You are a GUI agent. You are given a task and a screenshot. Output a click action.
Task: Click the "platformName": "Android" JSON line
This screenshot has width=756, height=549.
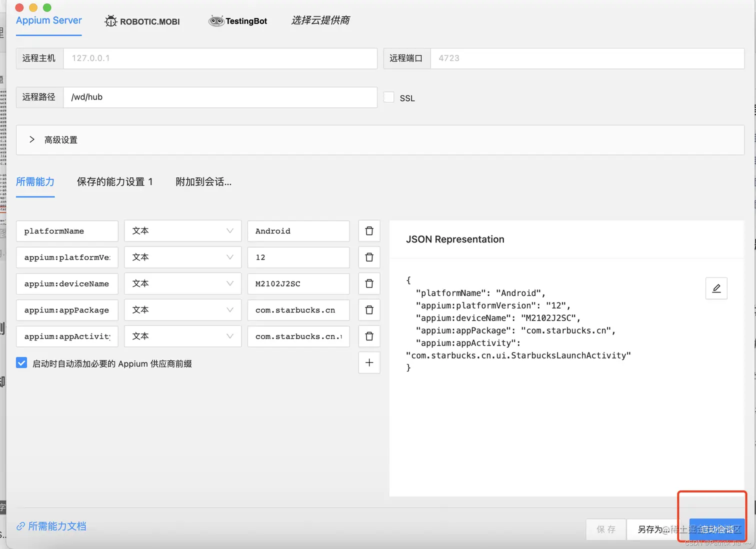coord(480,293)
